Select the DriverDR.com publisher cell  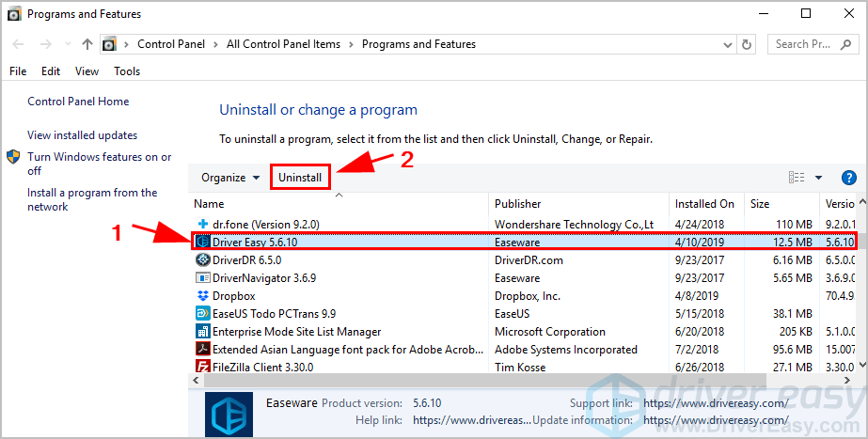click(x=529, y=259)
